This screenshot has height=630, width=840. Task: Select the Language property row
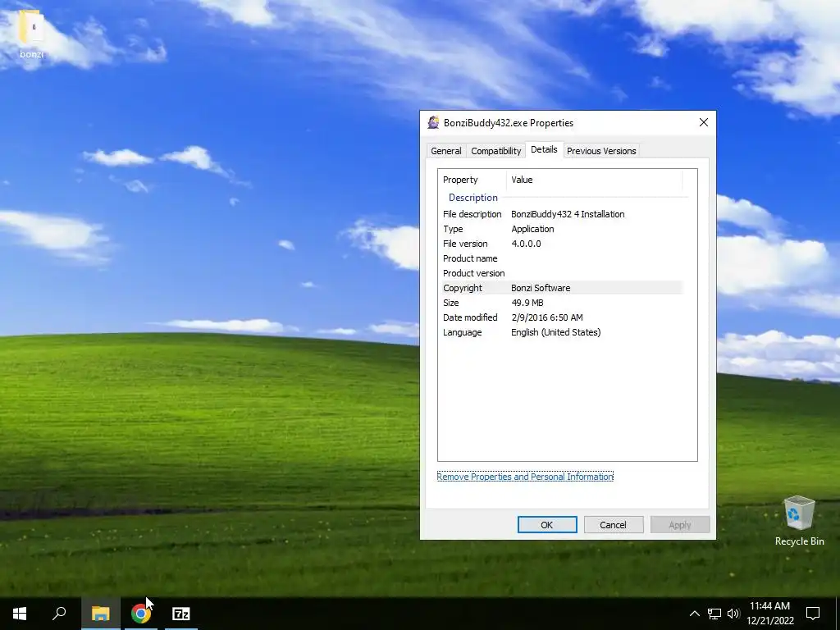click(563, 333)
